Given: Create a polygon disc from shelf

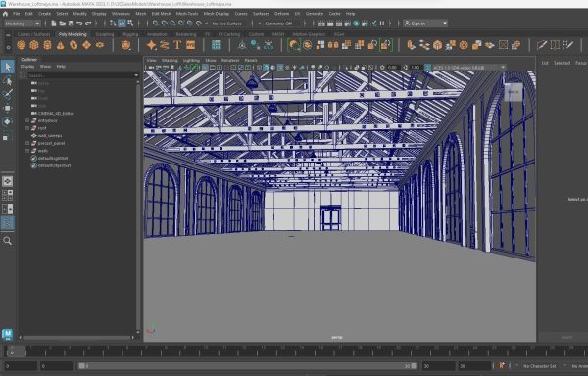Looking at the screenshot, I should 100,45.
